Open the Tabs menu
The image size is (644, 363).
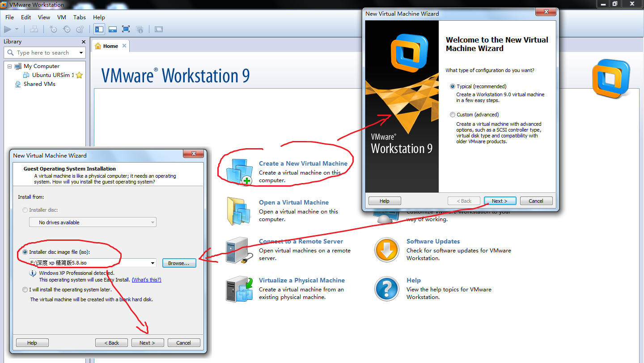pos(80,17)
